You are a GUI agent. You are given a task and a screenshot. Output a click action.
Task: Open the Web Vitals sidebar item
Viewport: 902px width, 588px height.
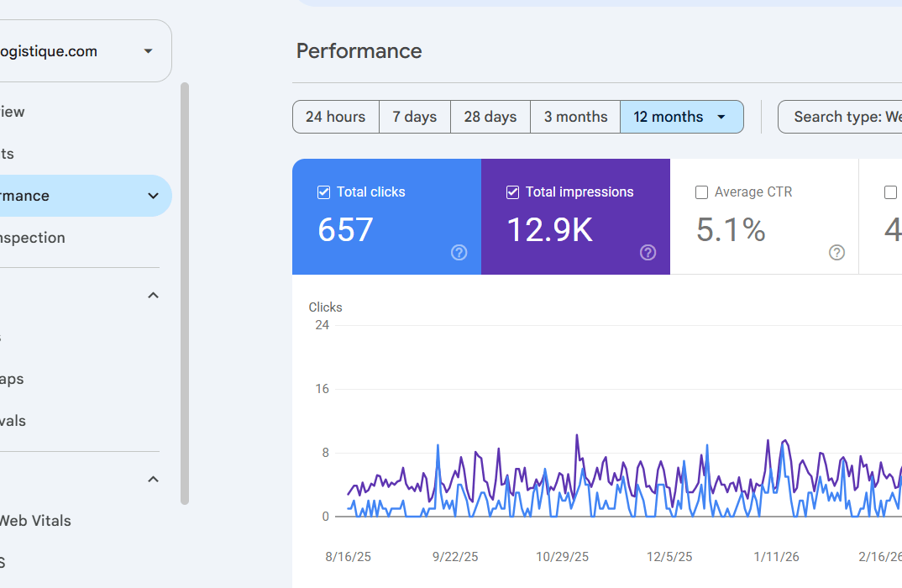click(34, 521)
